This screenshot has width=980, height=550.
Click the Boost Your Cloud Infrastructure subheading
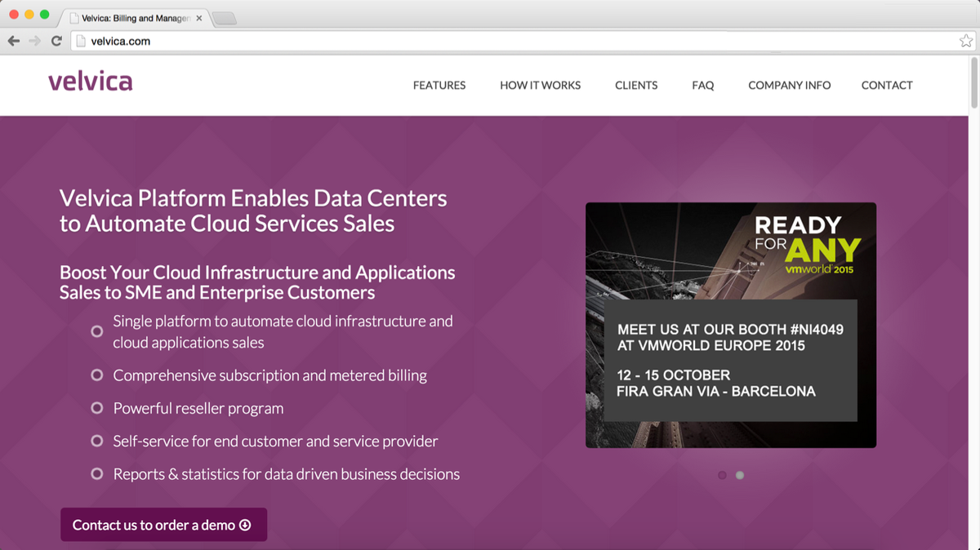257,282
